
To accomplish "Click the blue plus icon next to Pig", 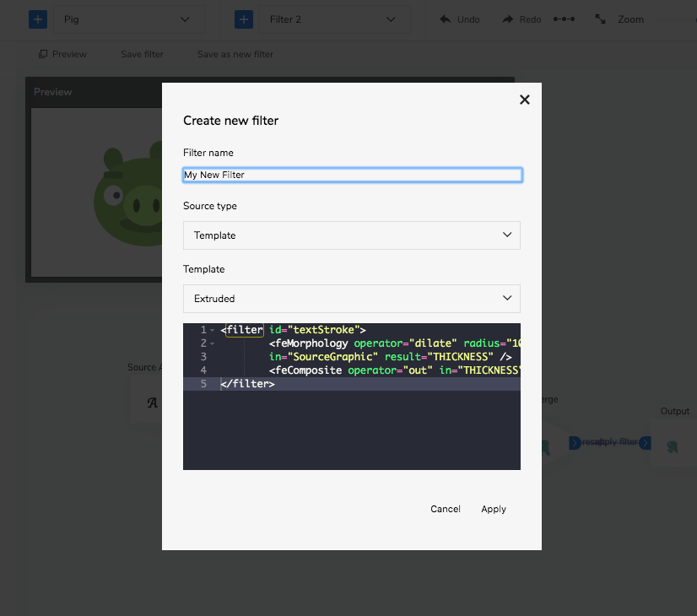I will tap(37, 19).
